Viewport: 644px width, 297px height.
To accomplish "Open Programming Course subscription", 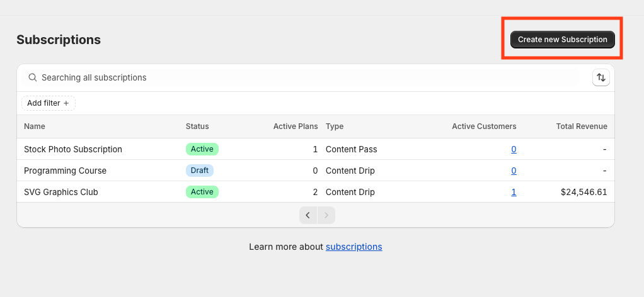I will pyautogui.click(x=65, y=171).
